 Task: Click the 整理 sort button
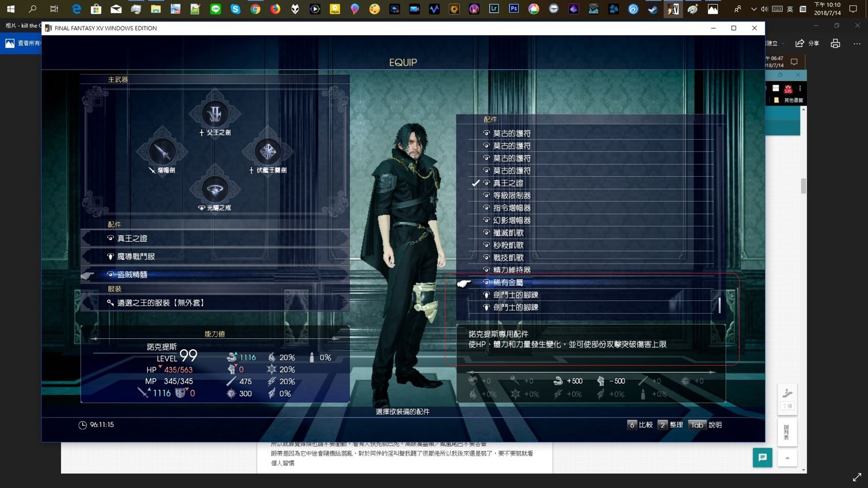point(671,425)
